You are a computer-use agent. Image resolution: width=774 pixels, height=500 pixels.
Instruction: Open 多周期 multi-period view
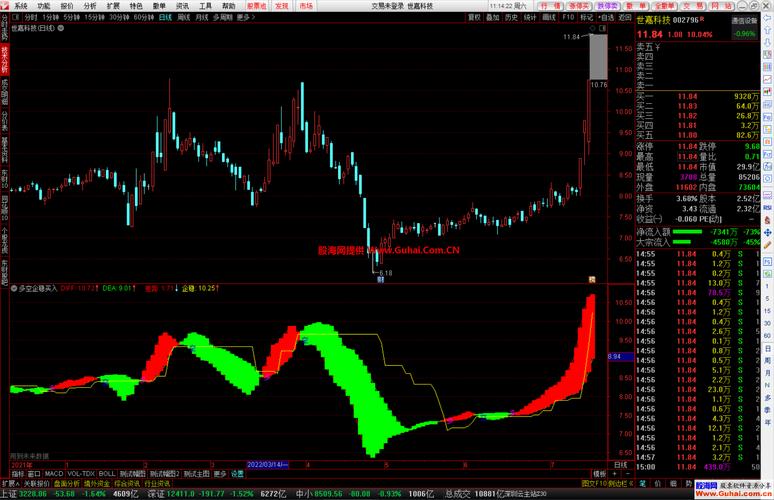click(x=223, y=17)
